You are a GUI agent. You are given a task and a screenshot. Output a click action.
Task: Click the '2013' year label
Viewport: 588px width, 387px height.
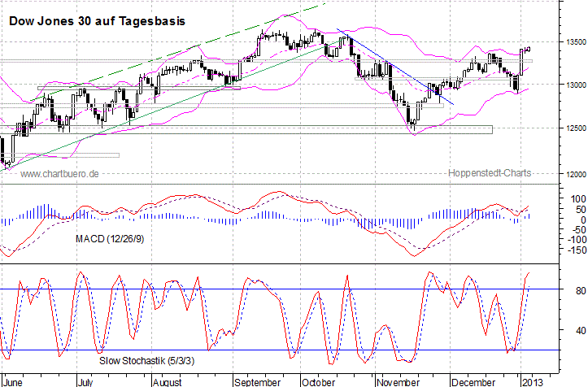click(532, 382)
